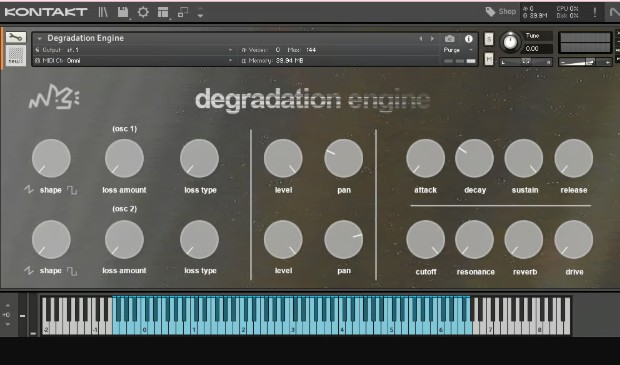
Task: Click the KONTAKT logo text
Action: click(x=45, y=12)
